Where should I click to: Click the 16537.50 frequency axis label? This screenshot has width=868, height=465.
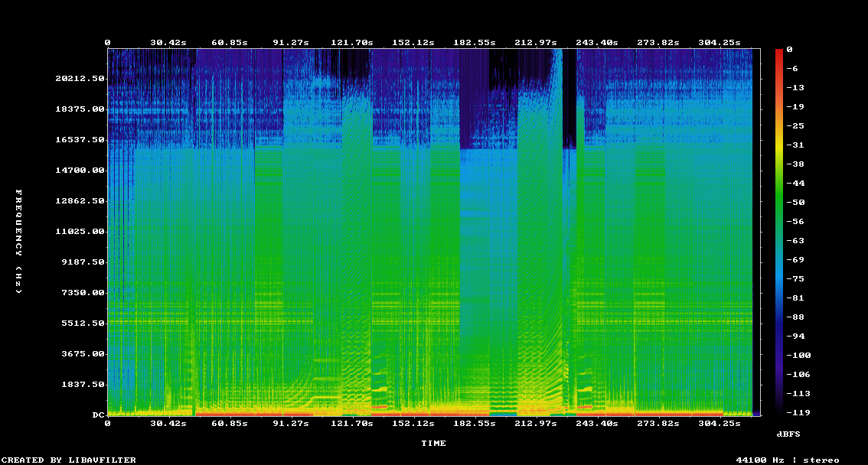[79, 140]
